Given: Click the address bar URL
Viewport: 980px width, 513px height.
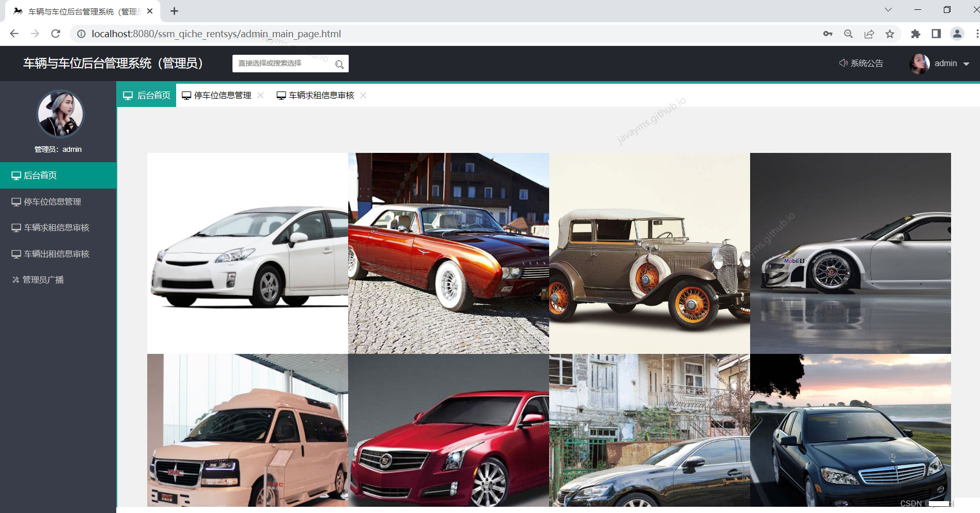Looking at the screenshot, I should [216, 34].
